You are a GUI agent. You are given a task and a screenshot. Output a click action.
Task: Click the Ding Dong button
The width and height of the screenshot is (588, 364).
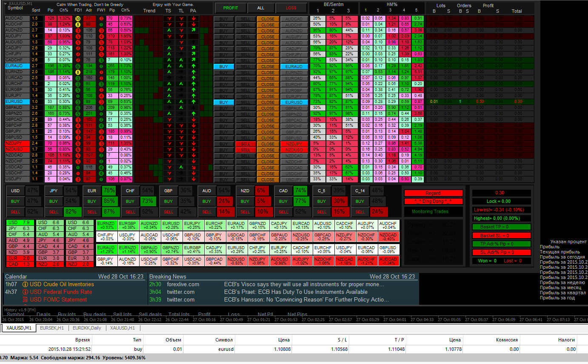433,201
